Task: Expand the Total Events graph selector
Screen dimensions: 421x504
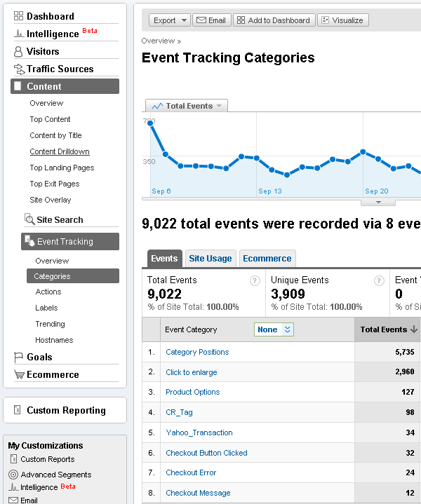Action: pos(187,106)
